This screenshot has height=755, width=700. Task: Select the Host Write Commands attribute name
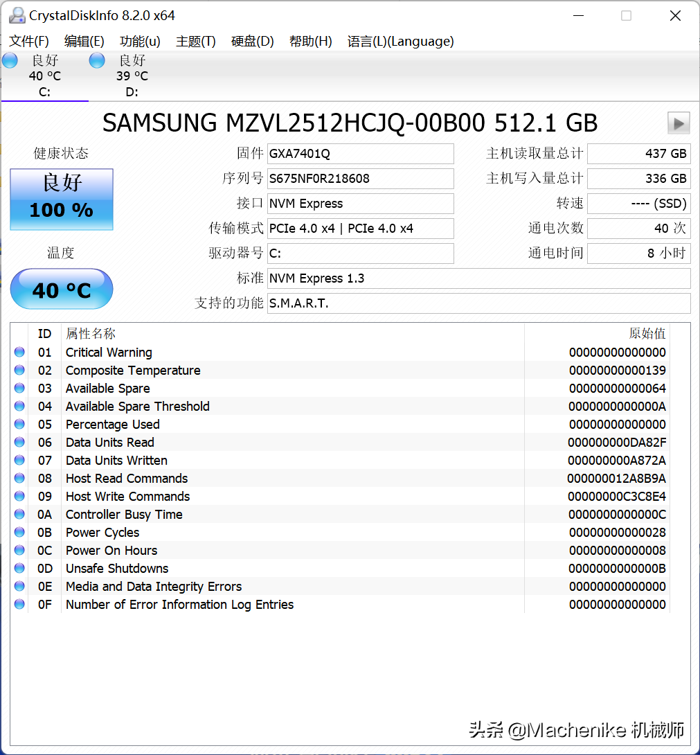pos(127,497)
